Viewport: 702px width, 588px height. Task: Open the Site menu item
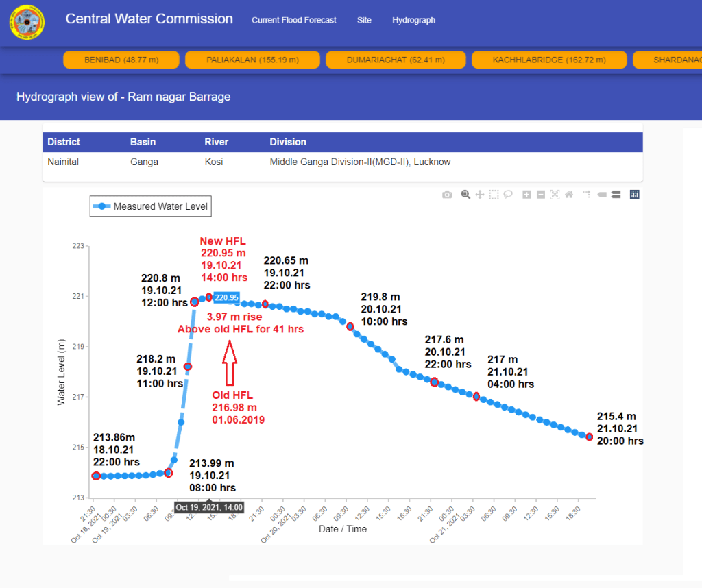(364, 20)
